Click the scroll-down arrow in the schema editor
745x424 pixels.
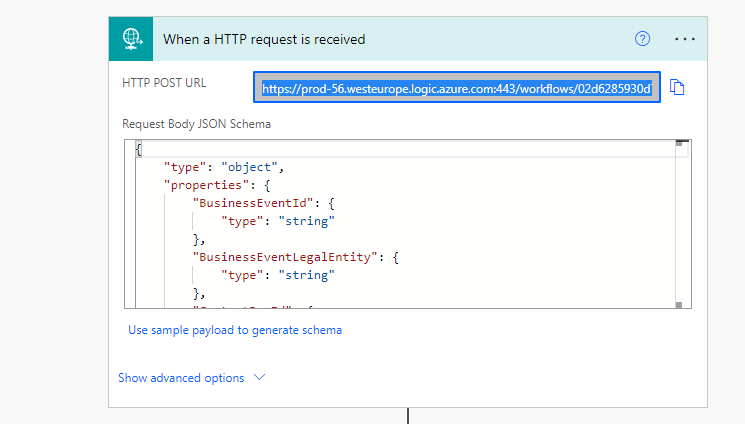click(x=679, y=304)
